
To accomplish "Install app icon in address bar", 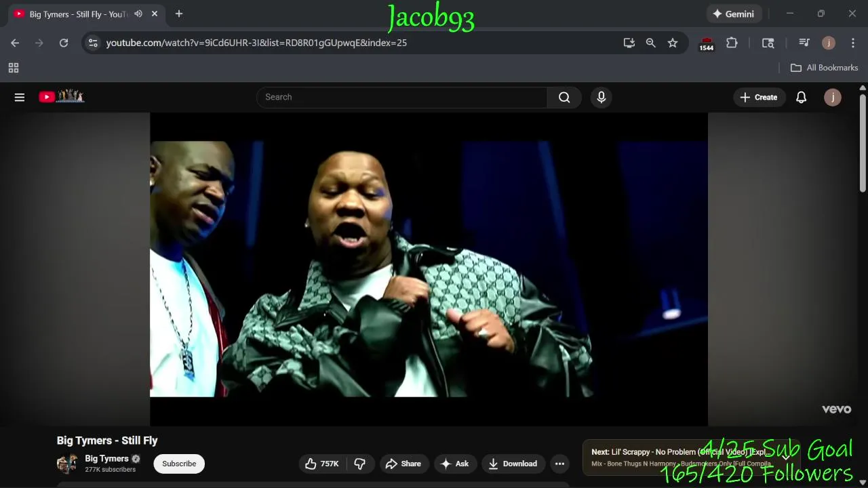I will coord(629,43).
